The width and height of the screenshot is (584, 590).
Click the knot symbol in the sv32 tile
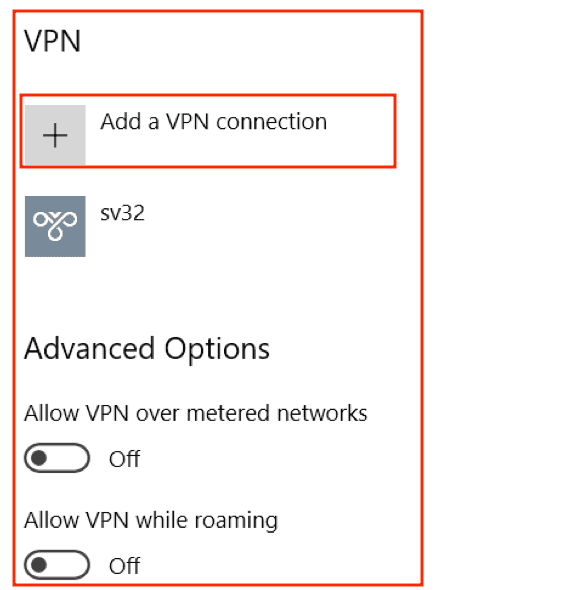pyautogui.click(x=55, y=225)
